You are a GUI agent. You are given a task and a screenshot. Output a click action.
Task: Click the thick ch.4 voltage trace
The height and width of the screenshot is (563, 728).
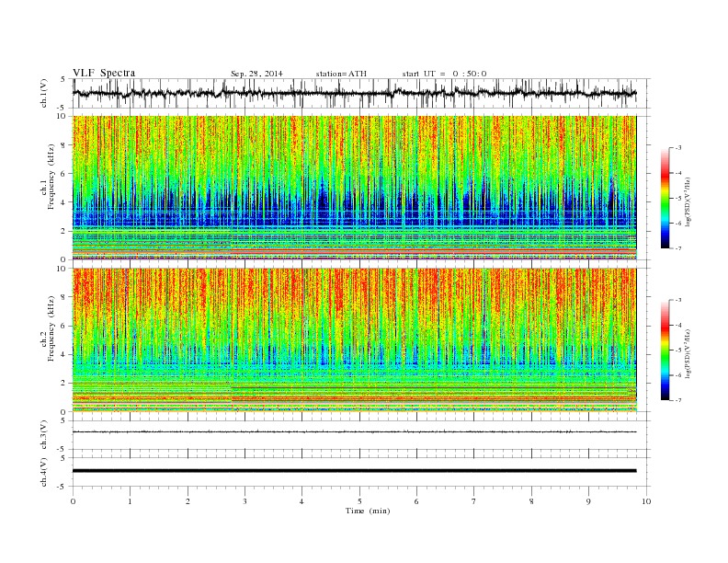(x=355, y=471)
